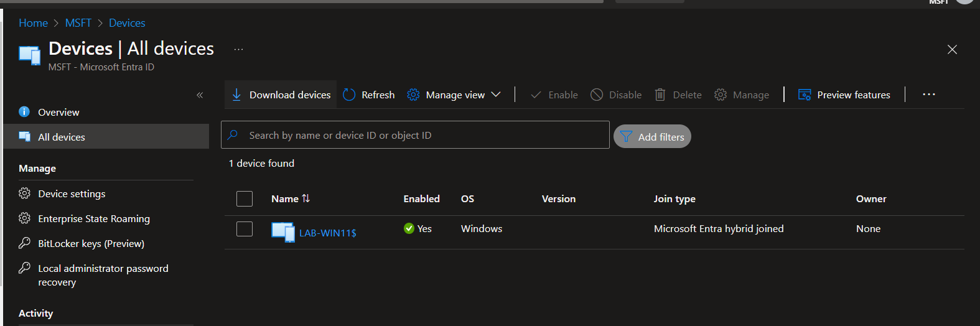
Task: Click the LAB-WIN11$ device icon
Action: (283, 232)
